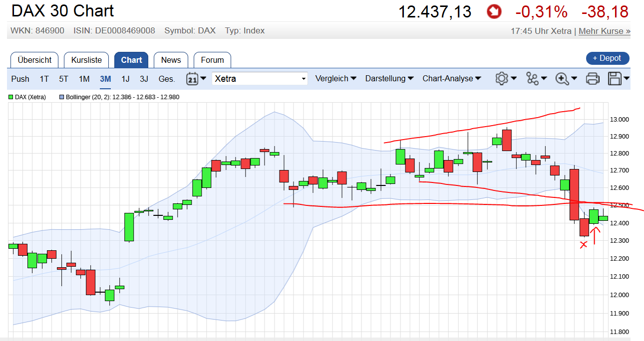
Task: Click the absolute change -38,18
Action: [605, 12]
